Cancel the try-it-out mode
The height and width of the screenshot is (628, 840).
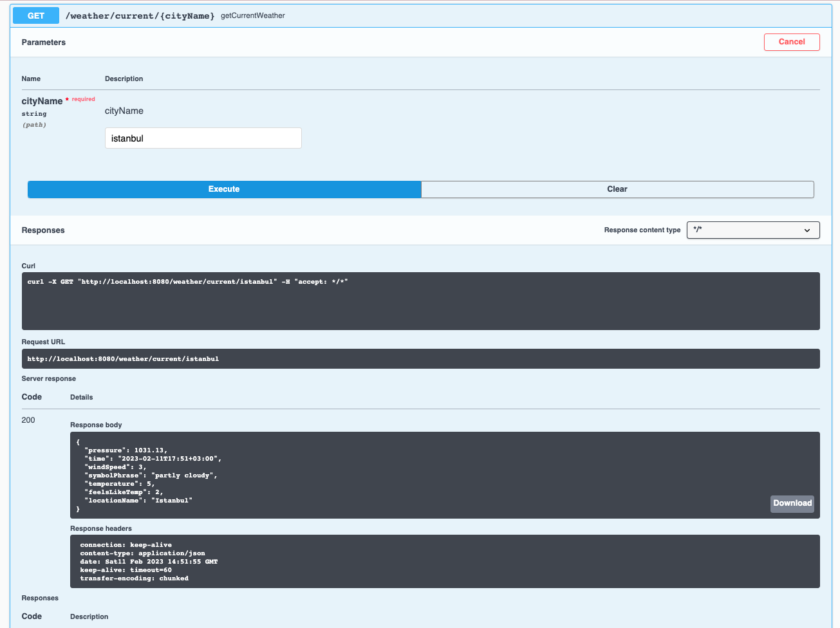(x=792, y=42)
